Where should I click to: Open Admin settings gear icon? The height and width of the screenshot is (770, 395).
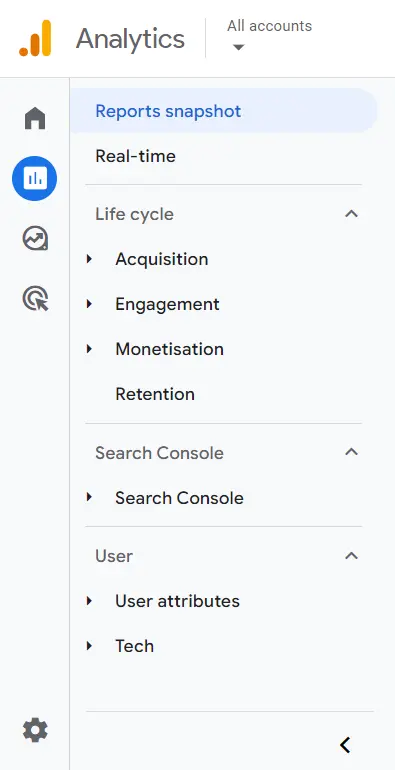(35, 730)
